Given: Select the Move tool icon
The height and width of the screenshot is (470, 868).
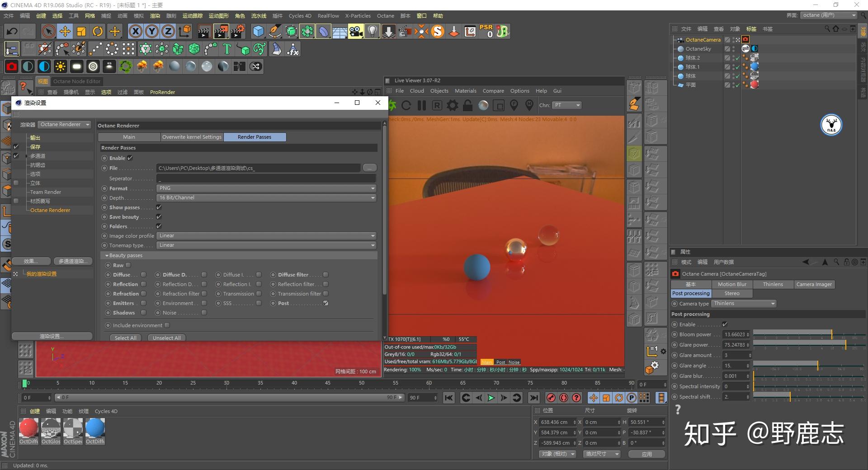Looking at the screenshot, I should click(65, 31).
